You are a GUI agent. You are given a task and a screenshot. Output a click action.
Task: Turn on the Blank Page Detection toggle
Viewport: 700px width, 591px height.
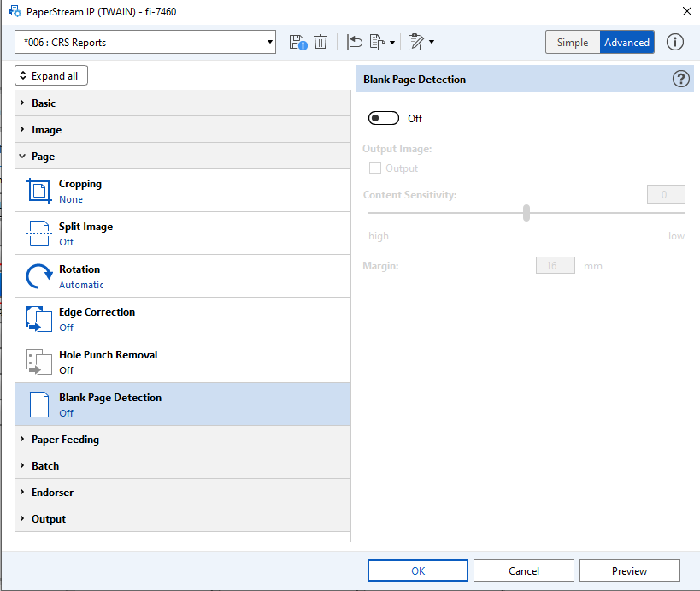[384, 119]
